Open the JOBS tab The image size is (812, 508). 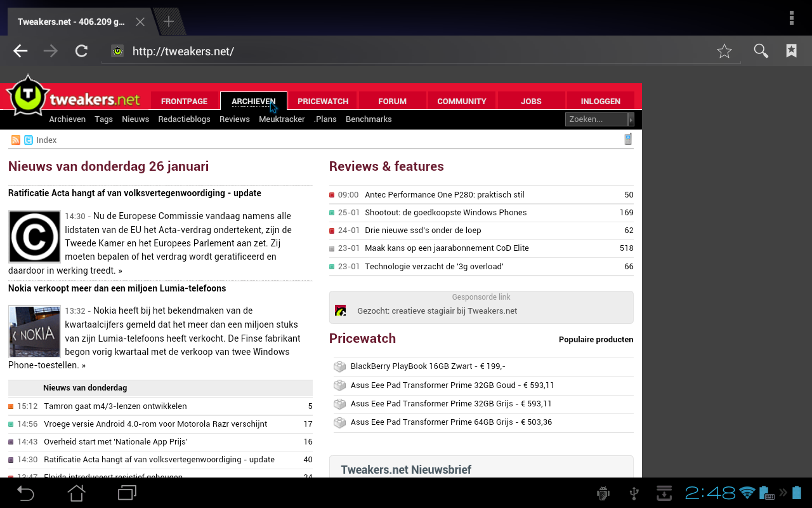(531, 101)
